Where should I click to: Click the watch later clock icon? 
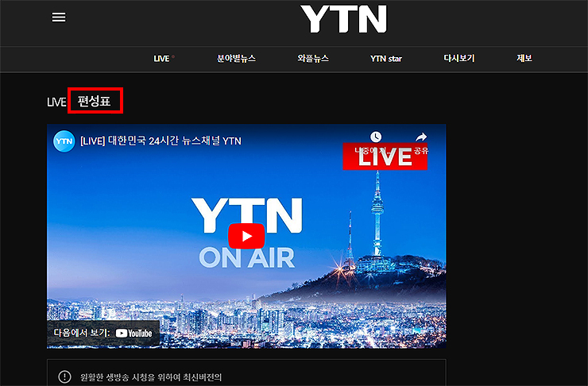[x=376, y=137]
